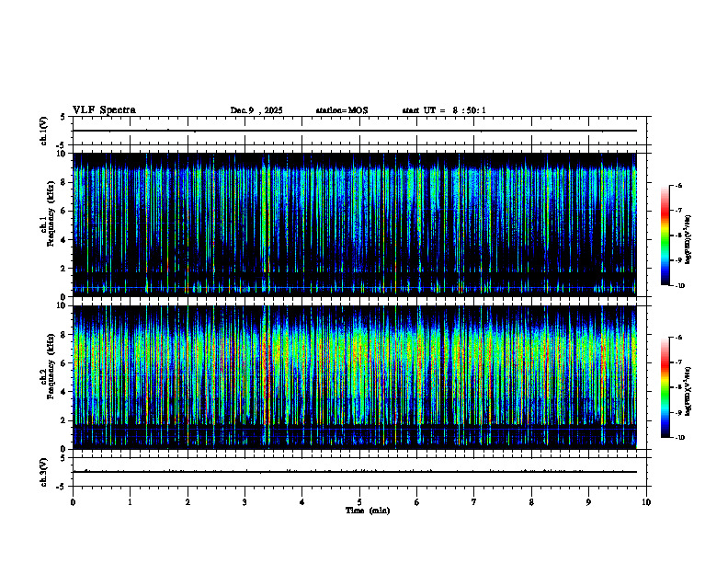
Task: Click the log(PSD) label beside lower color scale
Action: coord(688,391)
